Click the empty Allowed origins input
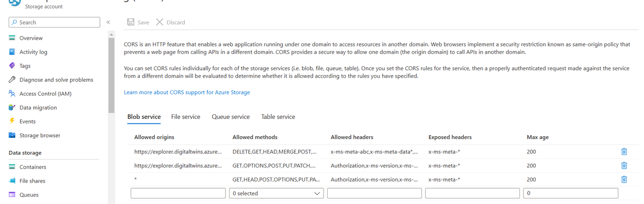The image size is (644, 204). click(178, 193)
